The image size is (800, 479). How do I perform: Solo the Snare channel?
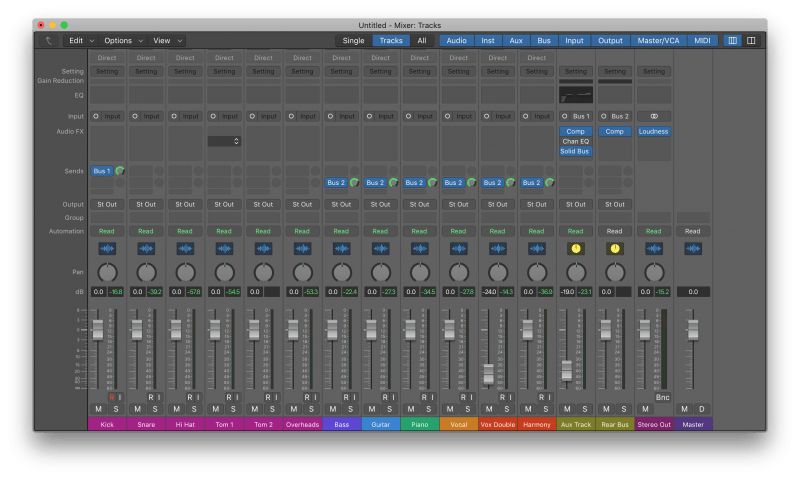pos(155,409)
